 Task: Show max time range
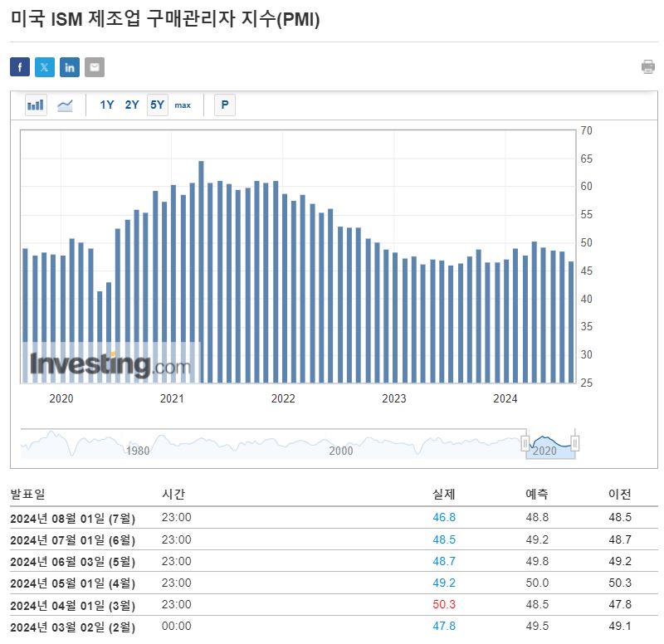pyautogui.click(x=183, y=105)
